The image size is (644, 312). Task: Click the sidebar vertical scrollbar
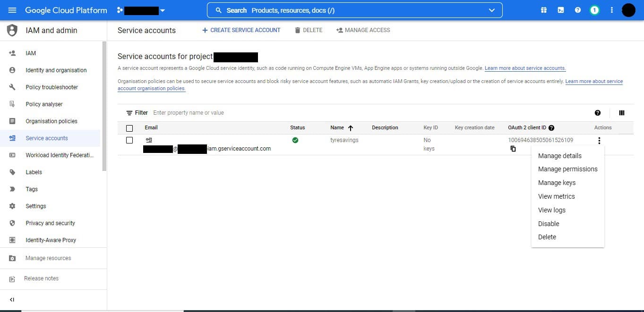pos(104,106)
